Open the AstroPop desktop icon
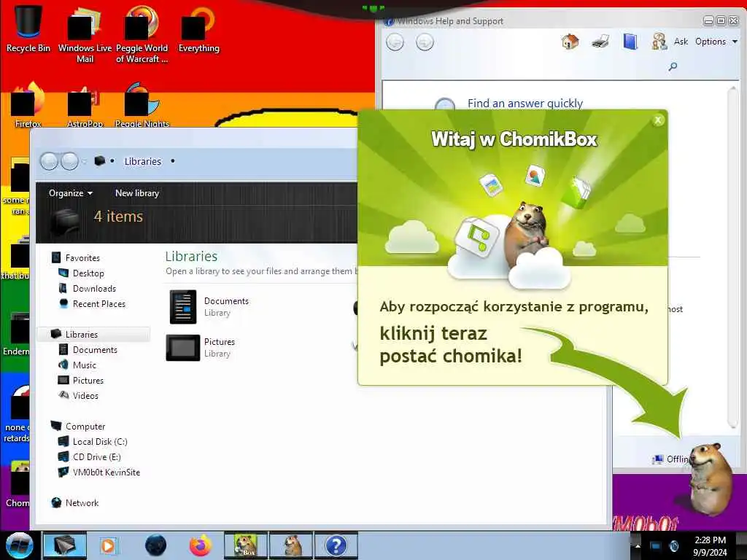This screenshot has height=560, width=747. (85, 106)
